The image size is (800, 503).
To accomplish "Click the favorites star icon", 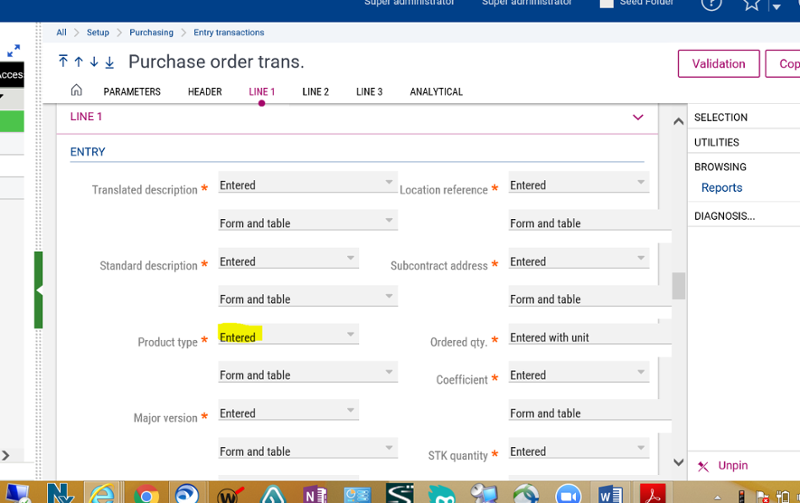I will 752,5.
